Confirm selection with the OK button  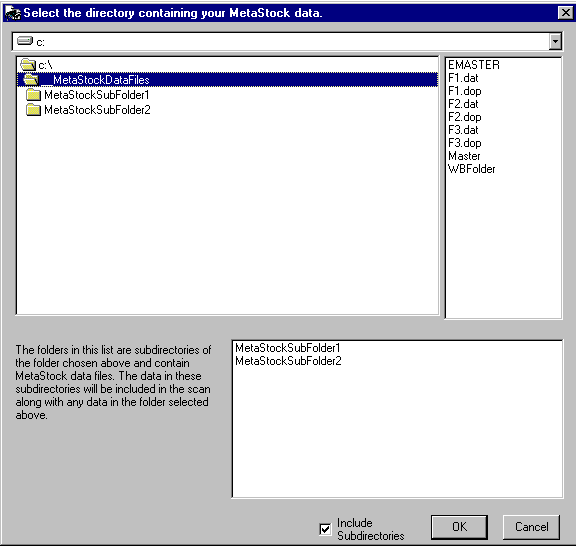click(459, 527)
